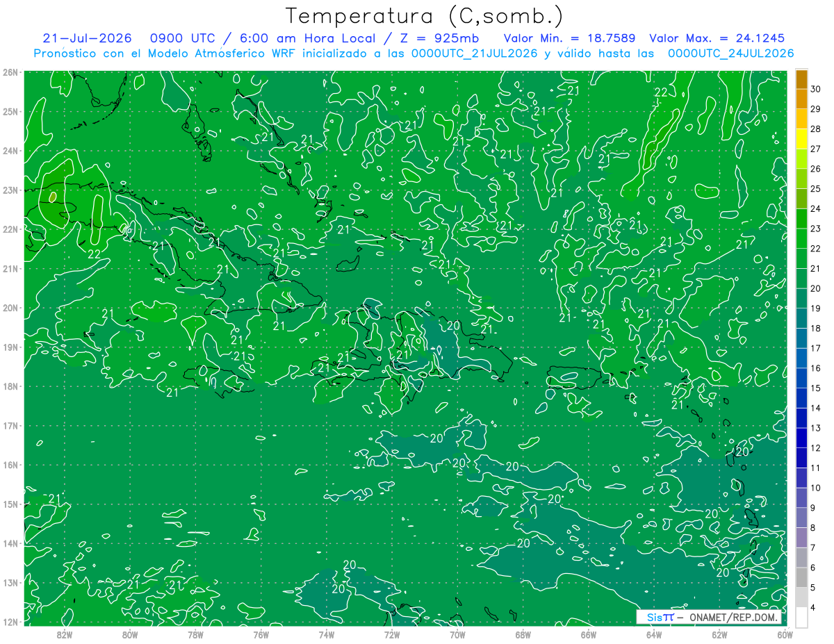This screenshot has height=644, width=834.
Task: Click color scale label '15'
Action: [816, 388]
